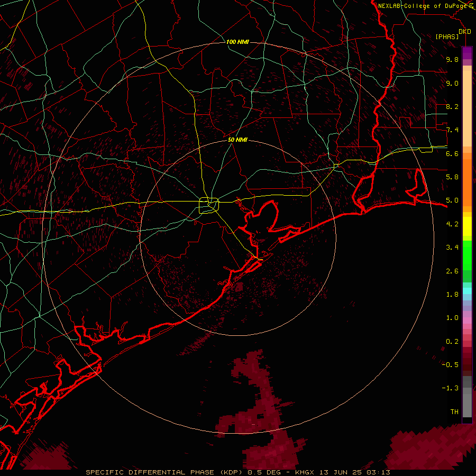This screenshot has height=476, width=476.
Task: Click the 6.6 value on the color scale
Action: (x=452, y=153)
